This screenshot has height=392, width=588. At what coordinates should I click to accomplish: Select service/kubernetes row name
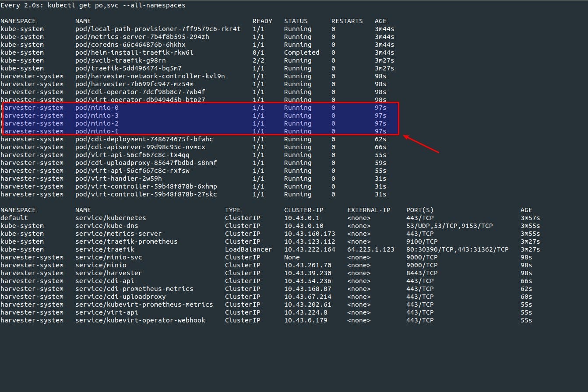click(x=110, y=218)
